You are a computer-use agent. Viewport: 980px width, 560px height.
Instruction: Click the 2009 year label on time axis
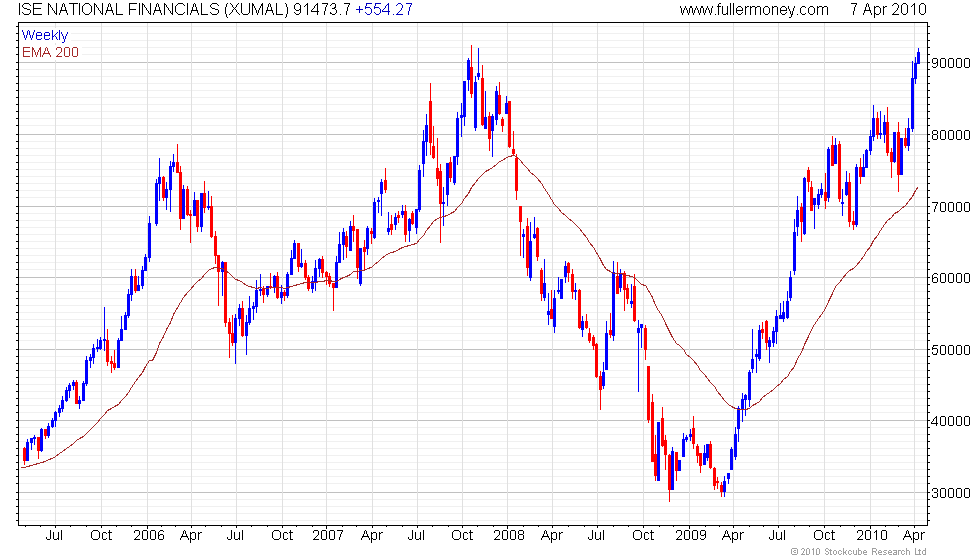coord(690,535)
